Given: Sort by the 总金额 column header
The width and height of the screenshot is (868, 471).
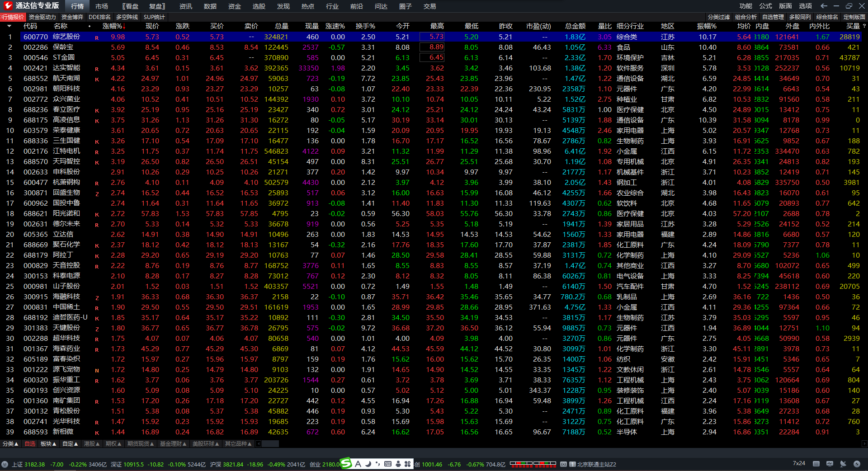Looking at the screenshot, I should pos(575,26).
